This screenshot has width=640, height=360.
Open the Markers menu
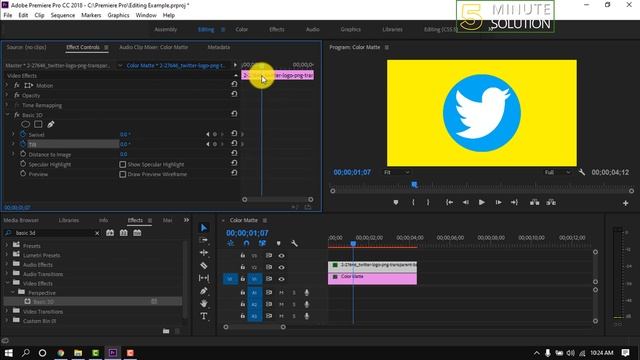click(x=91, y=15)
